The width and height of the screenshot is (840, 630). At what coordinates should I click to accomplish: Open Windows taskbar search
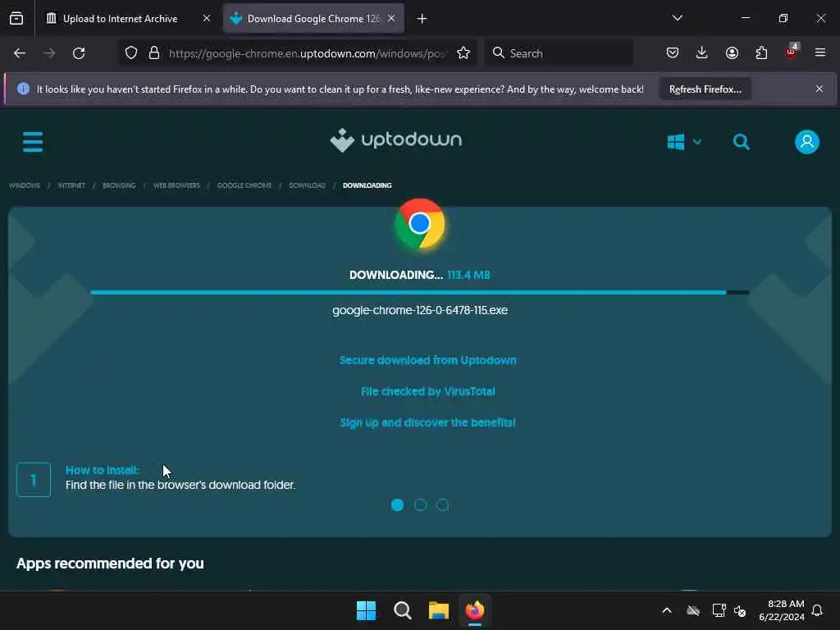pos(402,610)
